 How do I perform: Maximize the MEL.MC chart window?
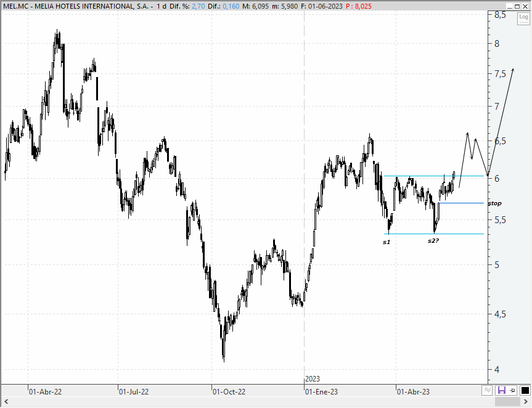517,6
